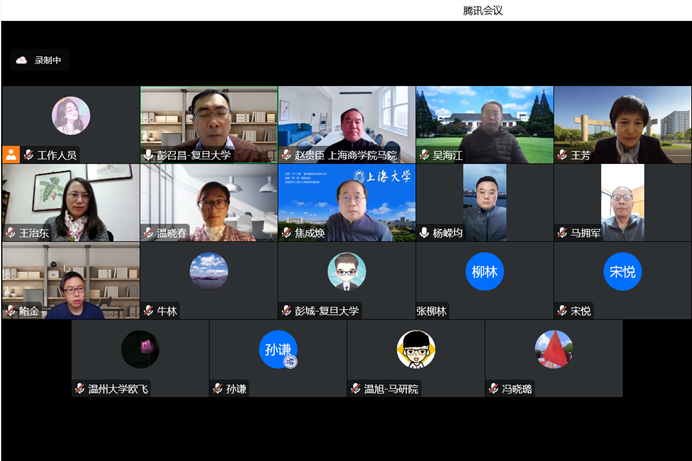
Task: Click the muted mic icon for 赵贵臣
Action: [287, 155]
